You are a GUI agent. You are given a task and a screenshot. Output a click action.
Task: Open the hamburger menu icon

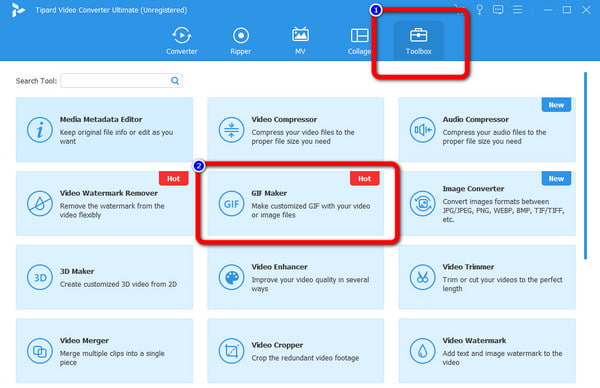coord(517,10)
